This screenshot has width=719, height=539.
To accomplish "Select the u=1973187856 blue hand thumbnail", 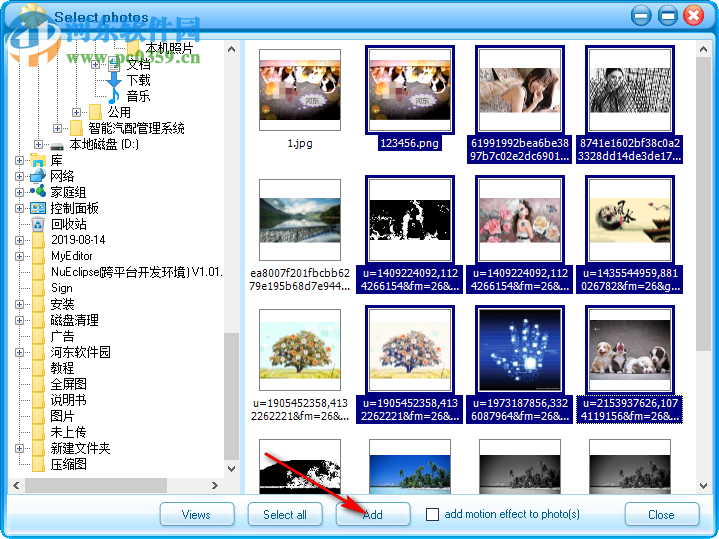I will (x=520, y=350).
